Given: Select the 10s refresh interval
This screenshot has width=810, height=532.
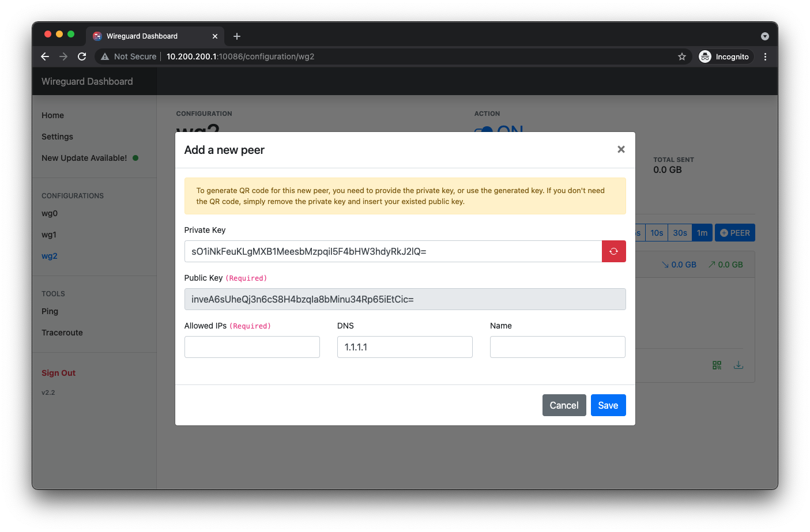Looking at the screenshot, I should 657,233.
